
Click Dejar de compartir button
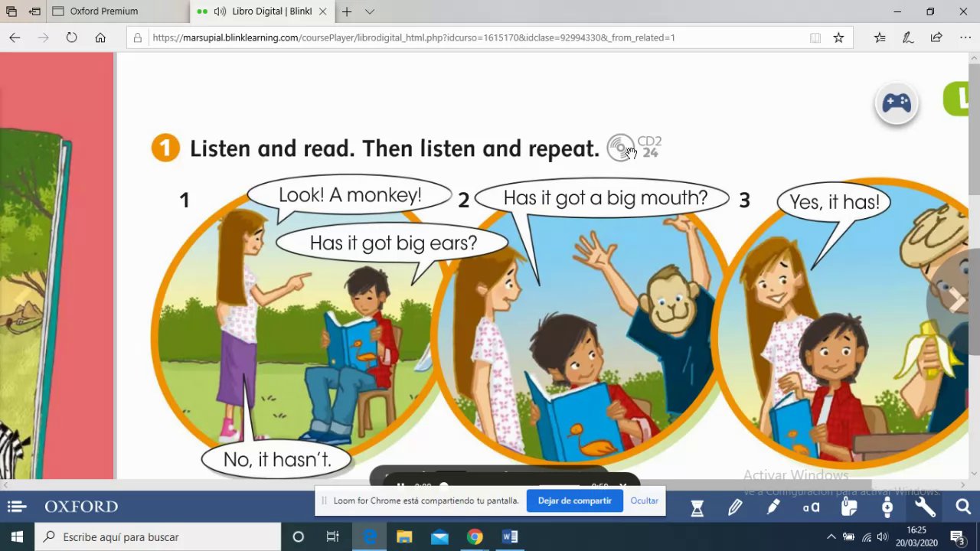[x=574, y=500]
